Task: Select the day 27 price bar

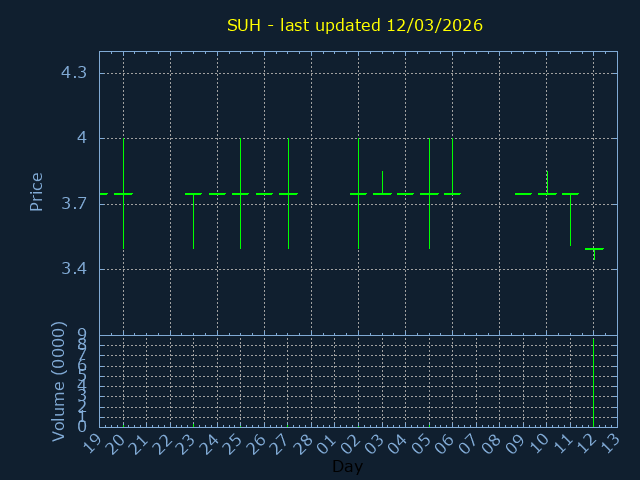Action: (x=288, y=193)
